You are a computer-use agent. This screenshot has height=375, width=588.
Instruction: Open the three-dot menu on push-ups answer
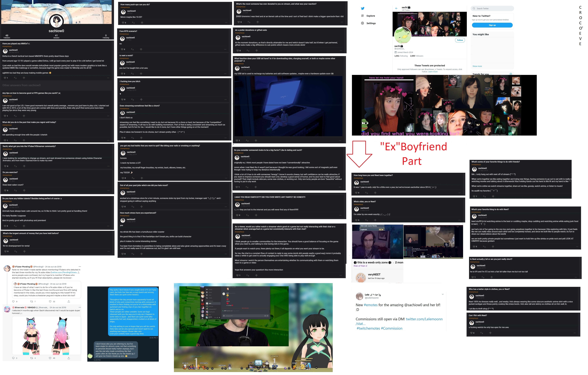[226, 23]
